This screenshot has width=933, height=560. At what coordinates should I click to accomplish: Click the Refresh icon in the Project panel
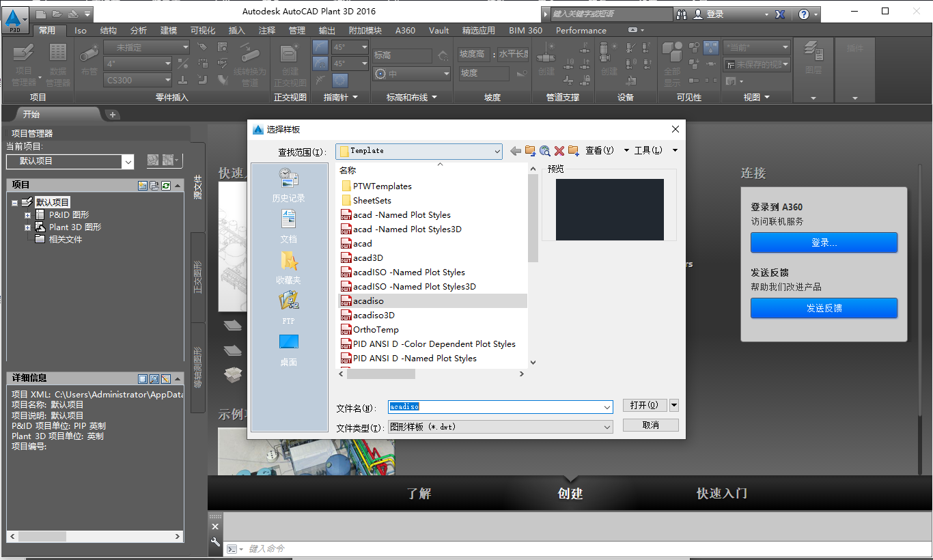click(166, 184)
